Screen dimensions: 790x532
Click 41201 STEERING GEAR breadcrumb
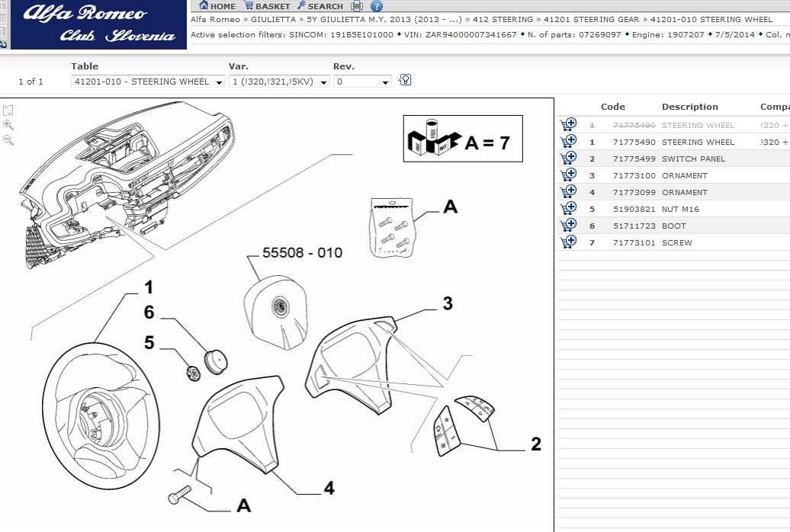coord(591,20)
